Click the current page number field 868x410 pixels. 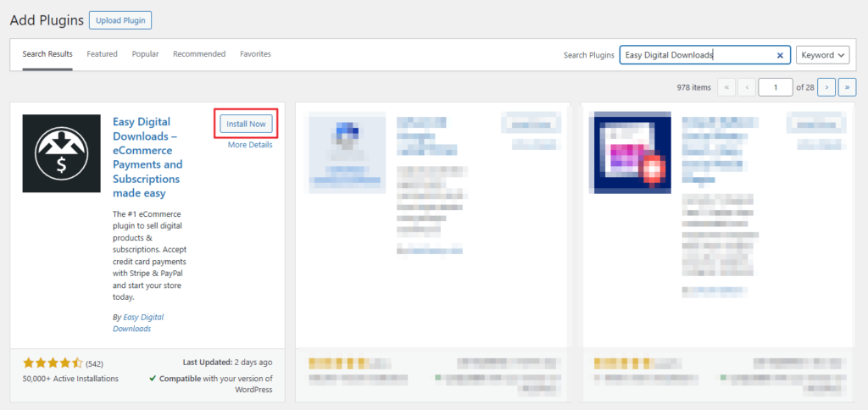(x=776, y=87)
